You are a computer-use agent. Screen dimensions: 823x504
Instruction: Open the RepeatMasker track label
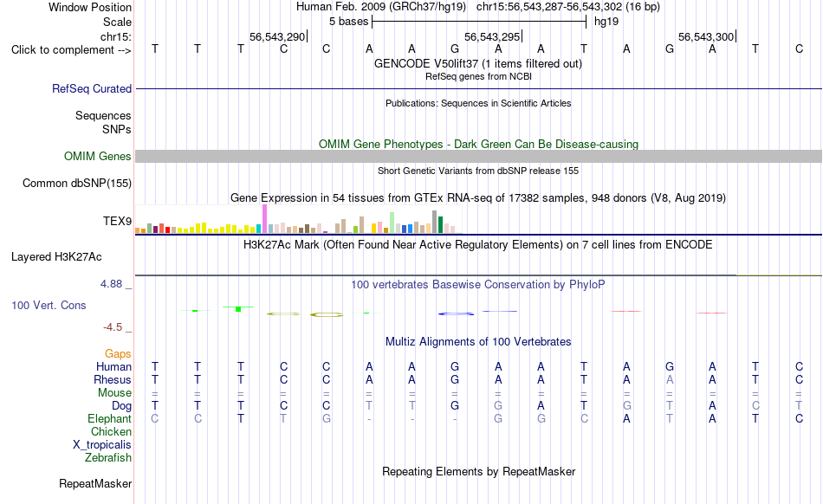click(95, 483)
